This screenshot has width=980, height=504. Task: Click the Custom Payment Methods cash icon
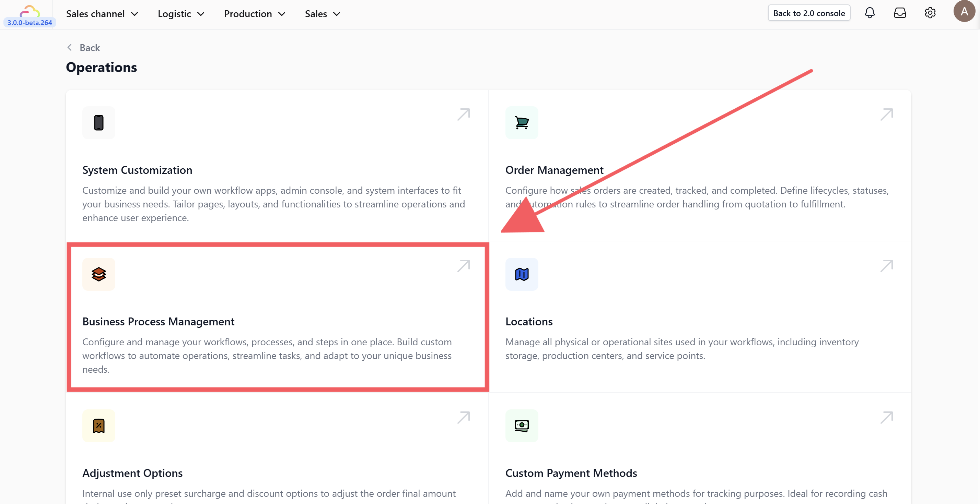coord(522,426)
